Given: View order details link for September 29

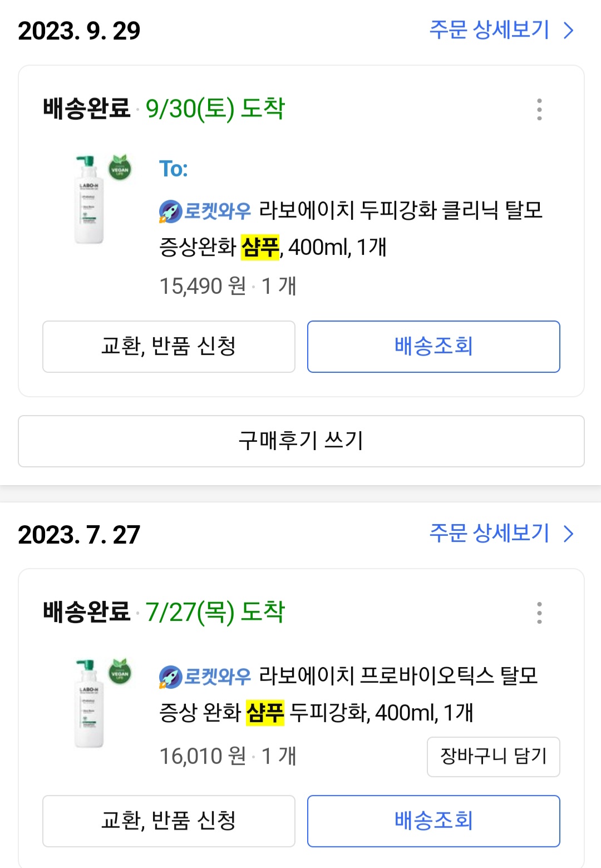Looking at the screenshot, I should (489, 30).
